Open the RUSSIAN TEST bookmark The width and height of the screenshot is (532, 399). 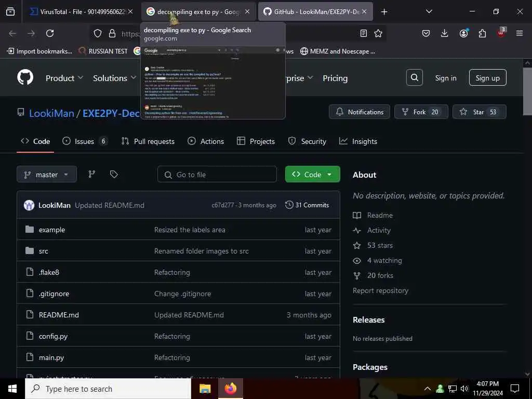[103, 51]
